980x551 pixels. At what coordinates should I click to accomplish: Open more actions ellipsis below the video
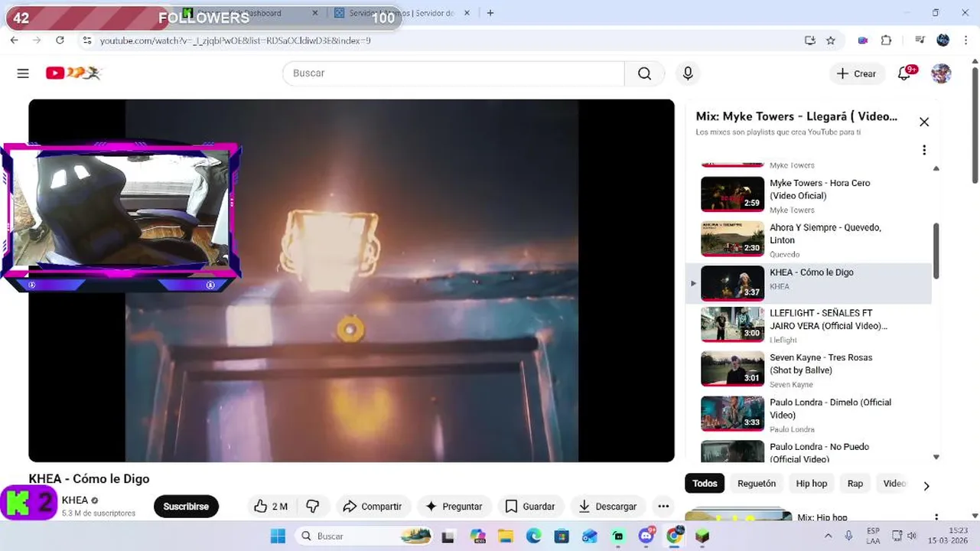(663, 507)
